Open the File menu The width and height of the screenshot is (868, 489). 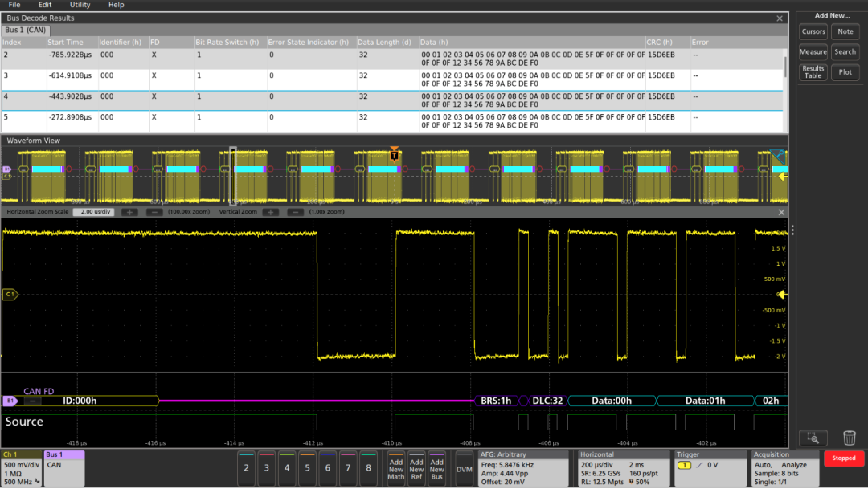(14, 5)
